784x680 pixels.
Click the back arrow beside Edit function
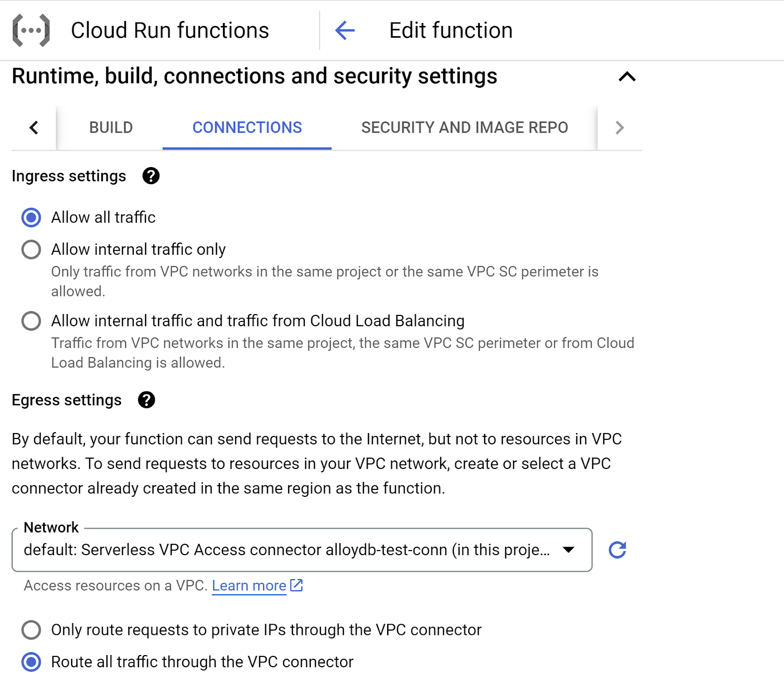[x=345, y=30]
